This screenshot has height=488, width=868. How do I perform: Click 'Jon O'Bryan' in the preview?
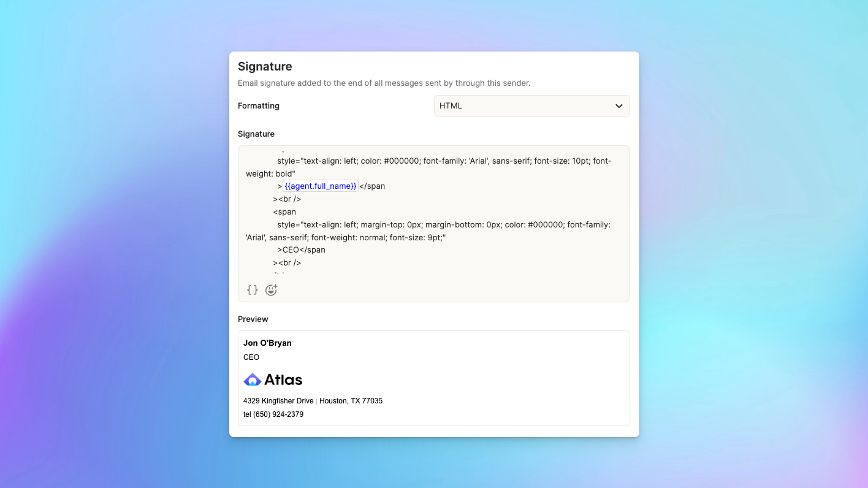click(x=267, y=343)
